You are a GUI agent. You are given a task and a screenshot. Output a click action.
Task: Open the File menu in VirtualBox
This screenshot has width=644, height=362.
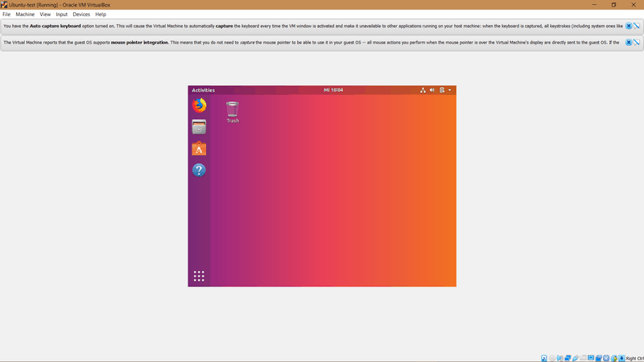pyautogui.click(x=6, y=14)
